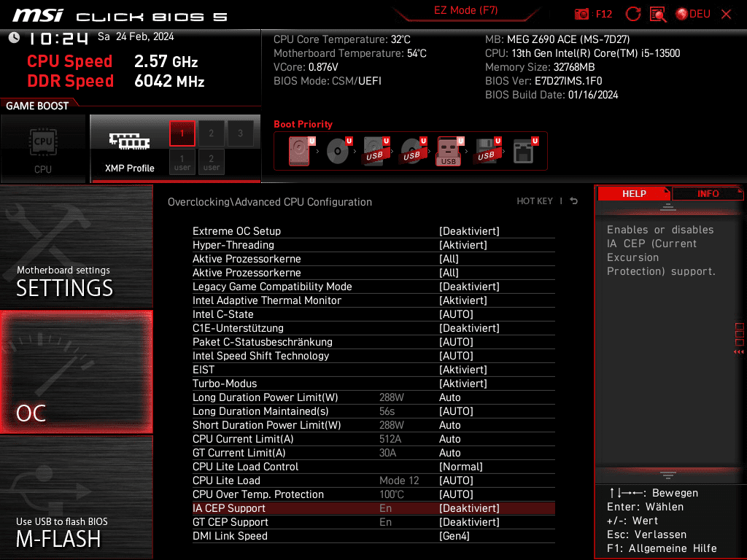The width and height of the screenshot is (747, 560).
Task: Open the BIOS search magnifier icon
Action: pyautogui.click(x=658, y=15)
